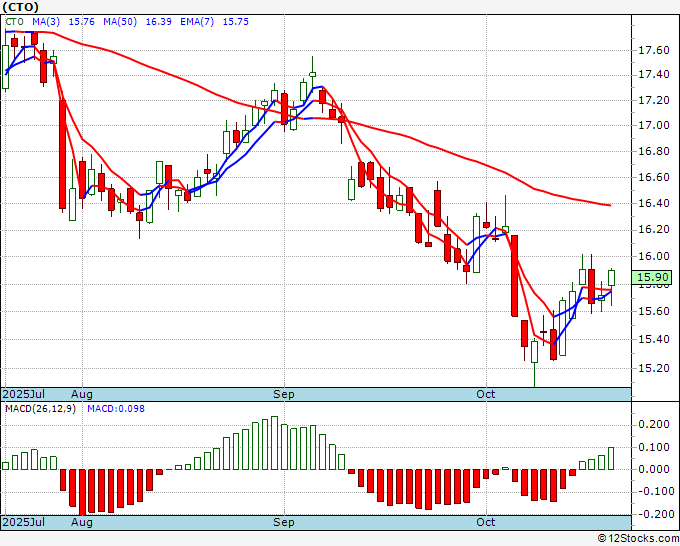Image resolution: width=680 pixels, height=546 pixels.
Task: Click the 15.60 price axis label
Action: pos(654,311)
